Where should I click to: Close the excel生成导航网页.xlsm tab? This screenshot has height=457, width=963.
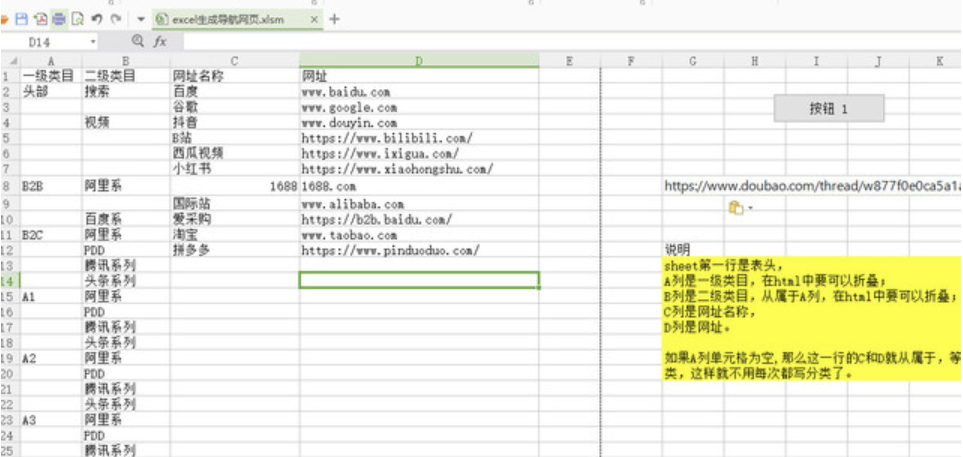point(314,20)
